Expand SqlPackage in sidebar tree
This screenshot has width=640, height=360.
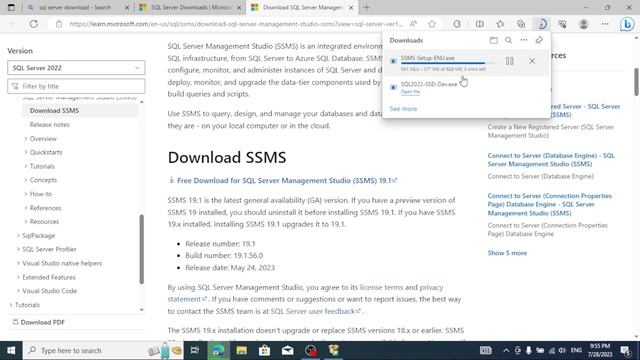click(x=38, y=236)
